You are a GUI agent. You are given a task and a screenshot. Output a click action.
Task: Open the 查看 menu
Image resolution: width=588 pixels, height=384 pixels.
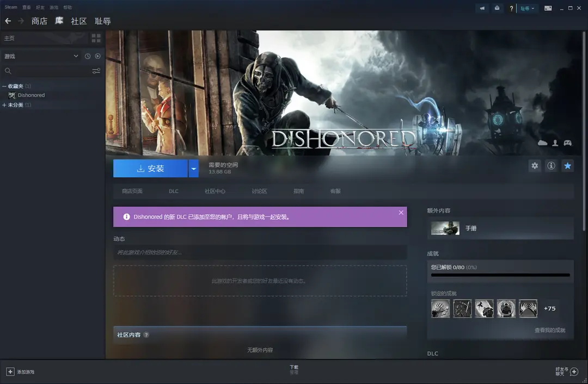26,8
